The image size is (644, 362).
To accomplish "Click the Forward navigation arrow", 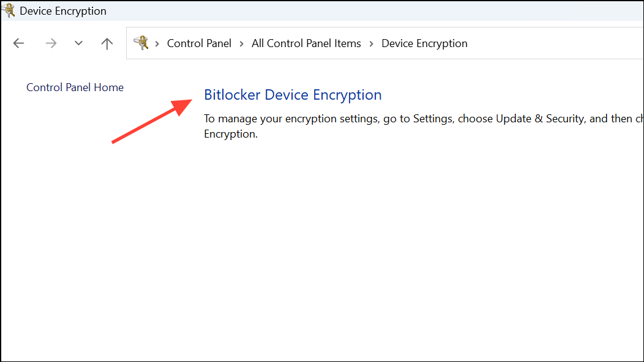I will (51, 43).
